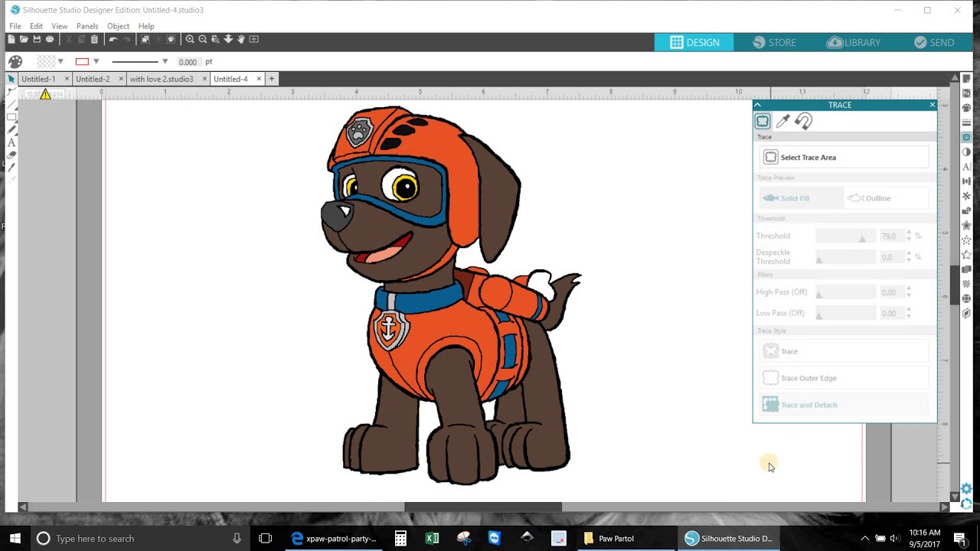Collapse the Trace panel
This screenshot has width=980, height=551.
point(757,105)
